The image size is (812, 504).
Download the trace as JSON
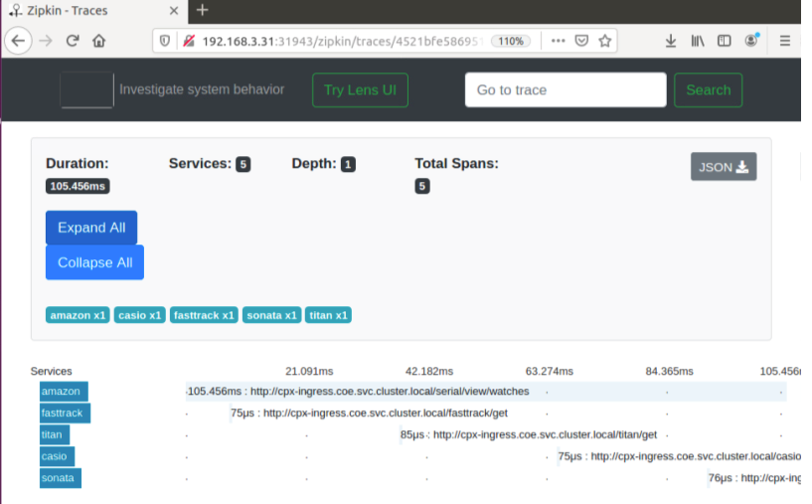tap(724, 167)
